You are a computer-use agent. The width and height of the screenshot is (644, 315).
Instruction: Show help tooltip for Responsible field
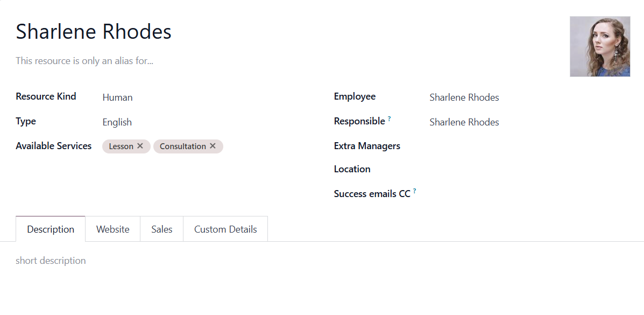coord(390,119)
